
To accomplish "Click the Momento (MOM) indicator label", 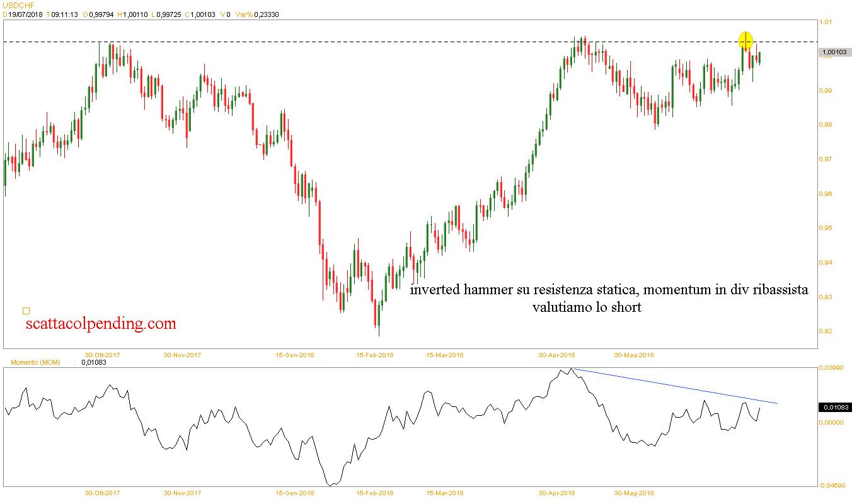I will point(35,362).
